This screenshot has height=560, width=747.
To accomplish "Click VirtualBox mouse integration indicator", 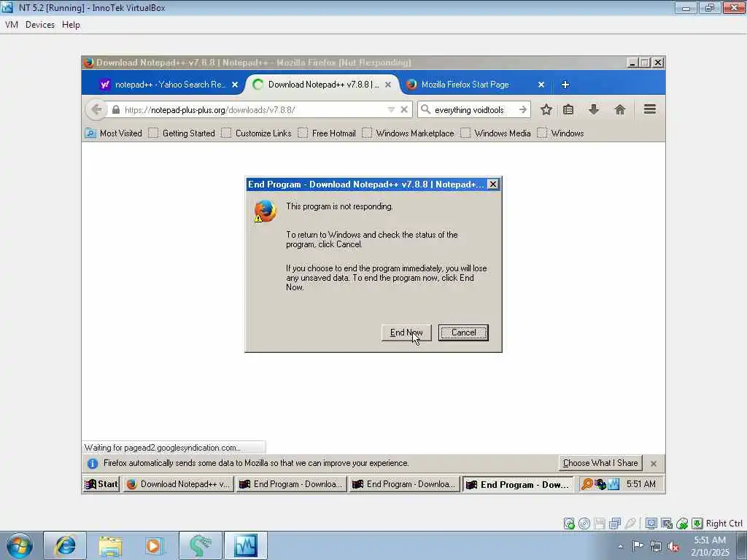I will pos(682,524).
